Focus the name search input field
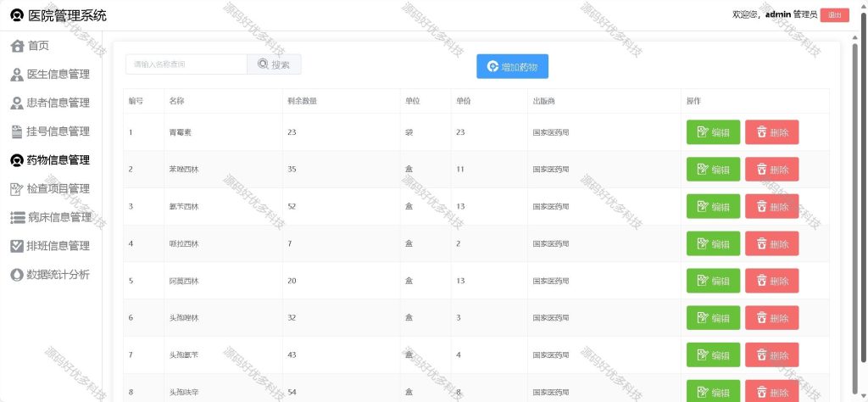This screenshot has height=402, width=868. [x=186, y=64]
